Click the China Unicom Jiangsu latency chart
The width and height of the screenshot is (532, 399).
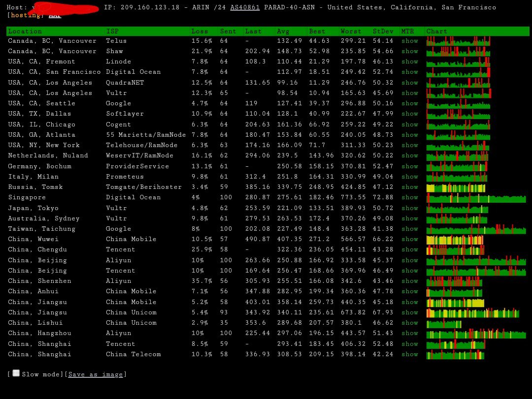[472, 313]
